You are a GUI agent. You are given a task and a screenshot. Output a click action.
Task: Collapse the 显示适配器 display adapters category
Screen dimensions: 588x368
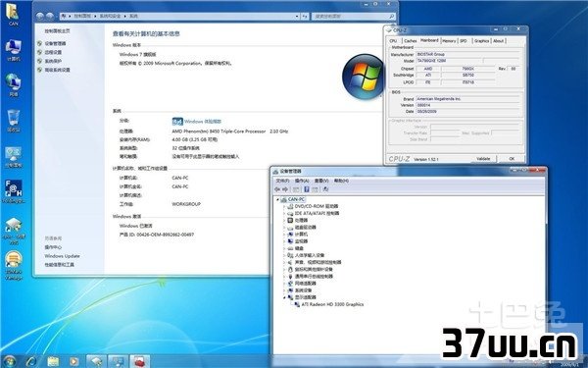point(284,297)
